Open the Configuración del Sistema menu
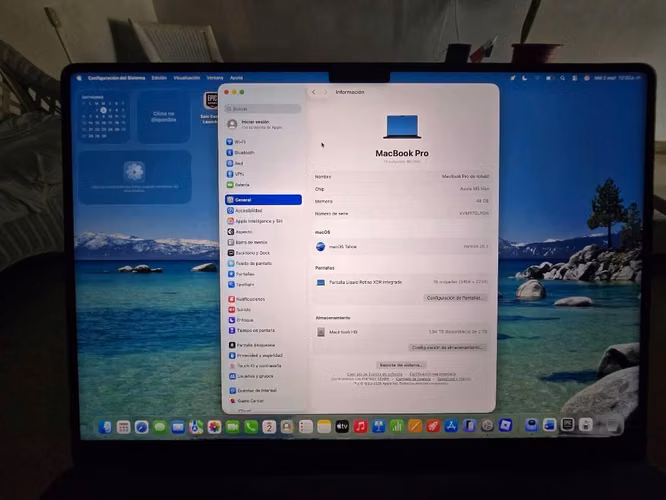Viewport: 666px width, 500px height. tap(116, 78)
